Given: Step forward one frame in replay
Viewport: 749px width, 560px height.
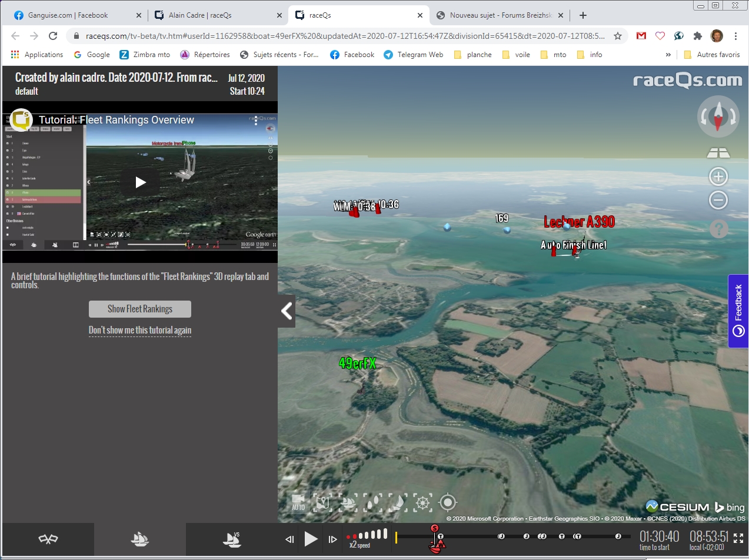Looking at the screenshot, I should point(332,539).
